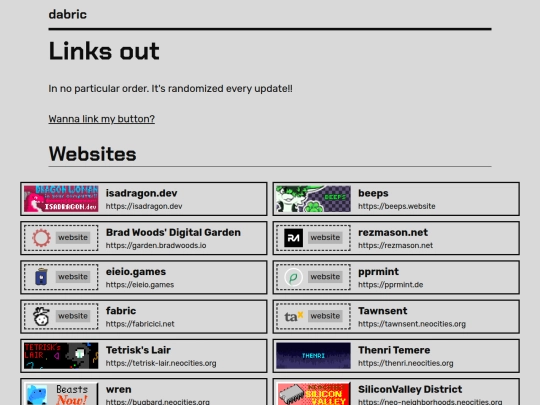Open the beeps title link
540x405 pixels.
(x=373, y=193)
